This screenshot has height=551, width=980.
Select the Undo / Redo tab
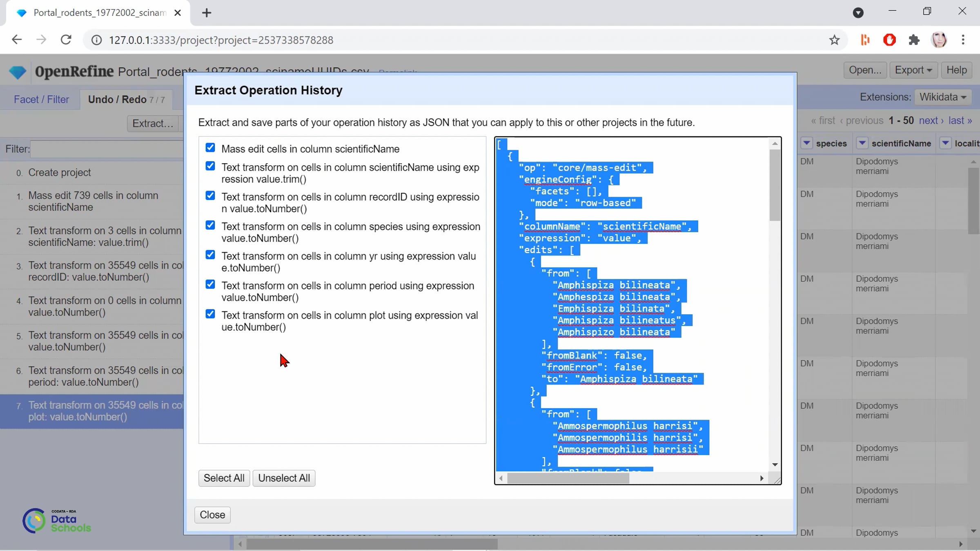coord(126,99)
